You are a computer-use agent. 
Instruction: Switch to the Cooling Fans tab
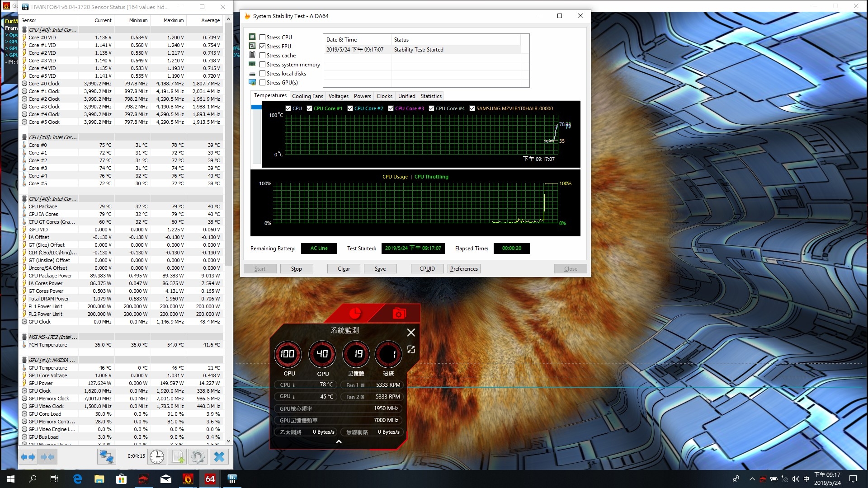pos(307,96)
